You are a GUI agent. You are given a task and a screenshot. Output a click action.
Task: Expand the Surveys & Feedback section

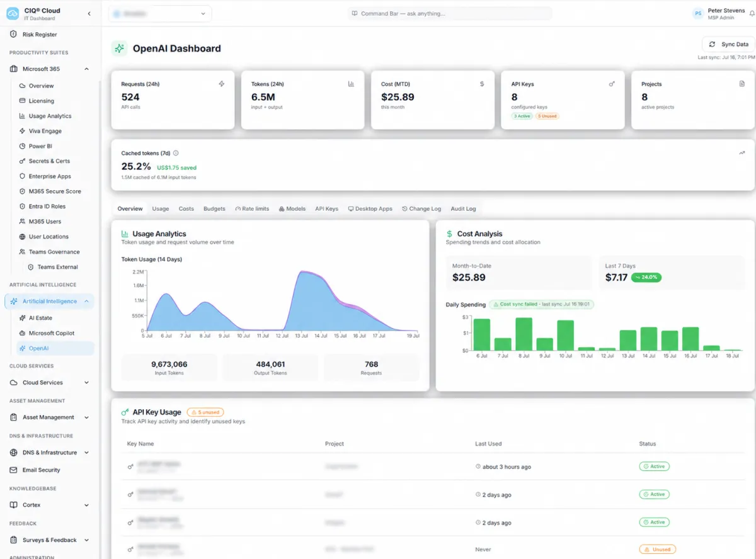coord(86,540)
